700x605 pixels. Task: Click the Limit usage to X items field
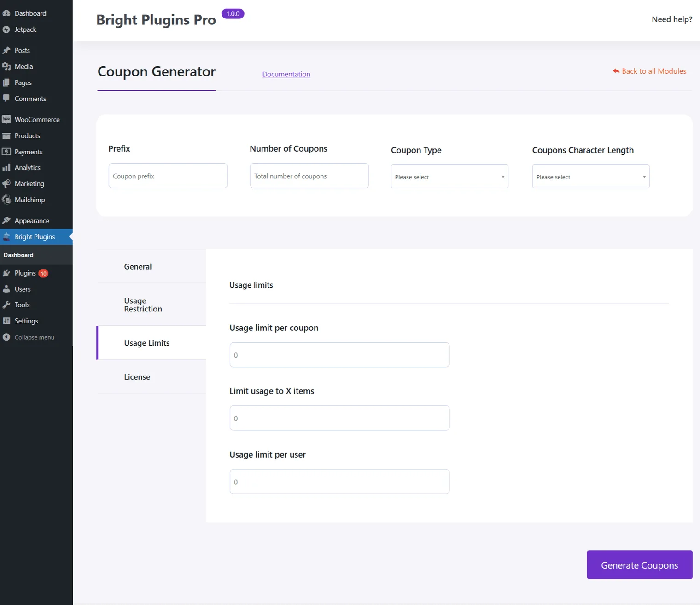[x=339, y=418]
